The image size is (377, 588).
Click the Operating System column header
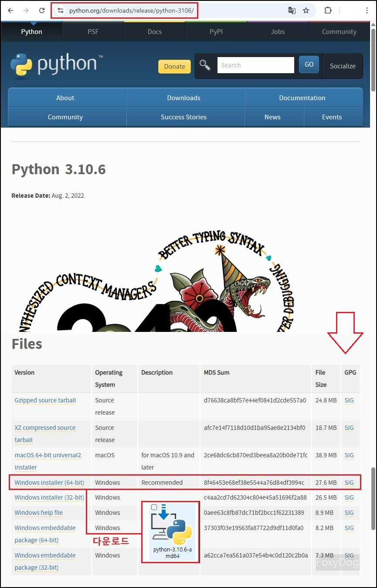109,378
